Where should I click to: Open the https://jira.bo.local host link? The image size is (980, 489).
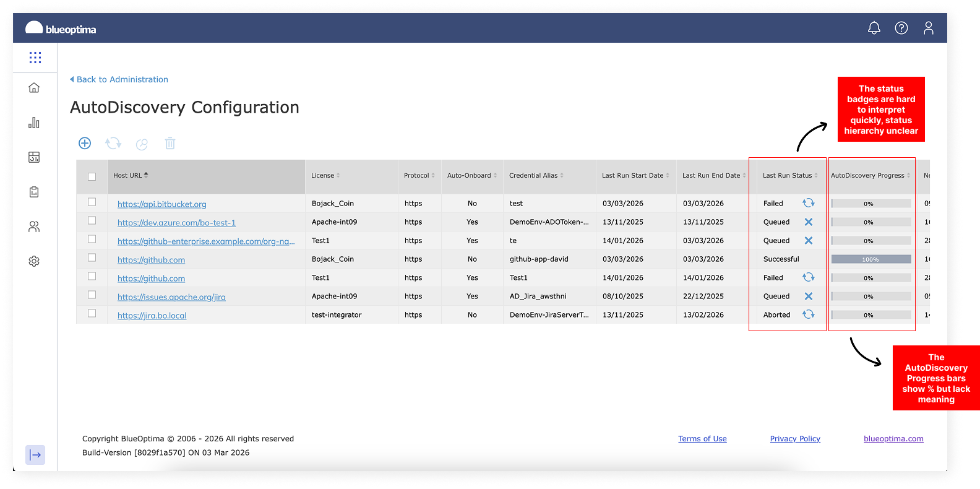point(152,316)
